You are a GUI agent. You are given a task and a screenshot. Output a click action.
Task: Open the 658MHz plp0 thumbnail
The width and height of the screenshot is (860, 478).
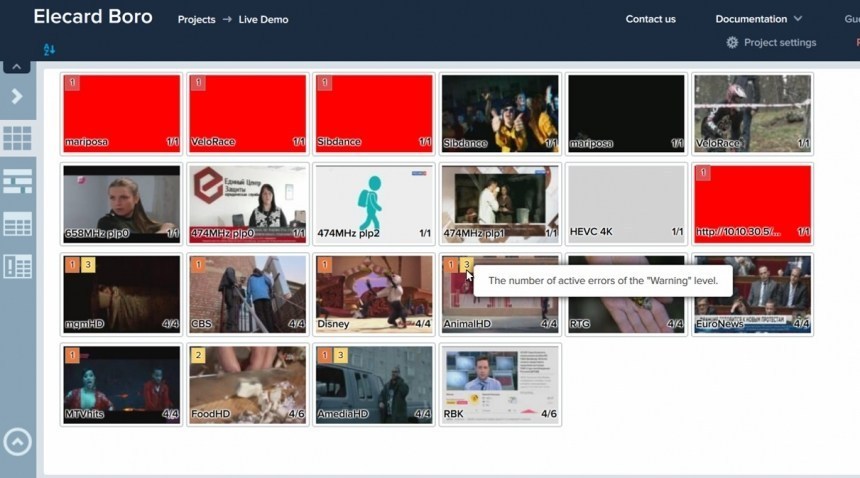click(x=122, y=204)
